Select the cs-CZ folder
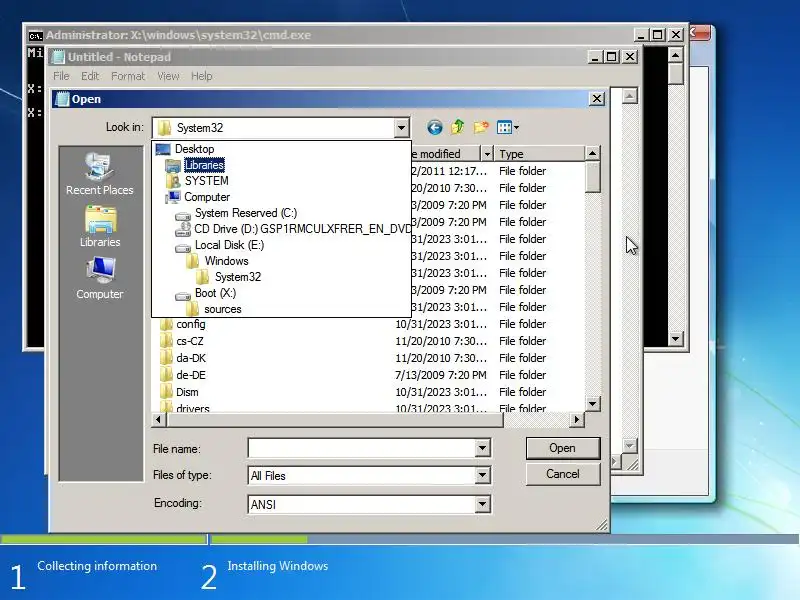The width and height of the screenshot is (800, 600). click(x=190, y=341)
